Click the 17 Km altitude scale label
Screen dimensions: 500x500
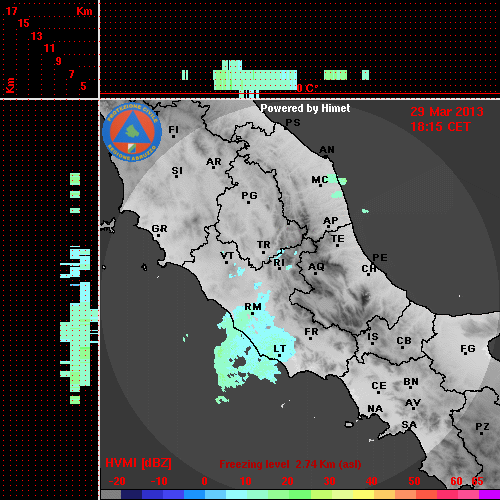point(11,11)
